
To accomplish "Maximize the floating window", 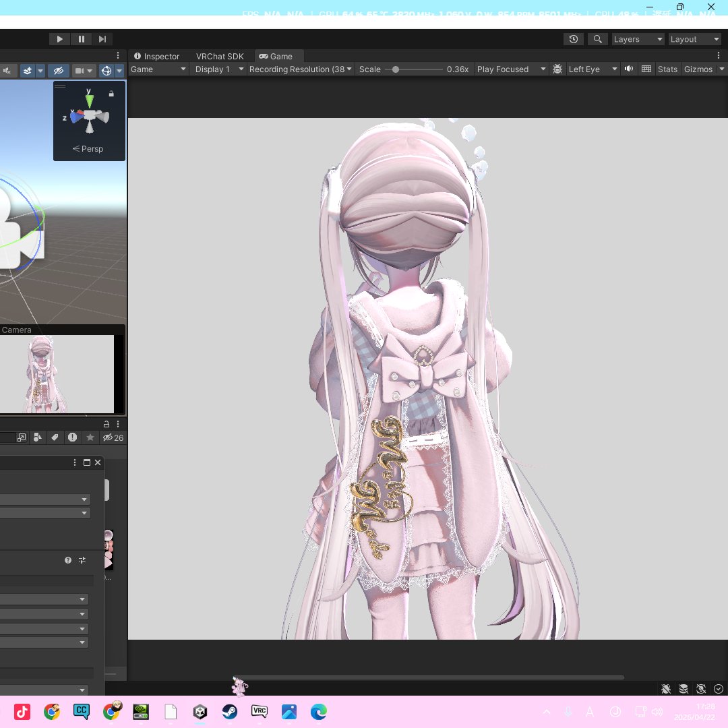I will point(87,462).
